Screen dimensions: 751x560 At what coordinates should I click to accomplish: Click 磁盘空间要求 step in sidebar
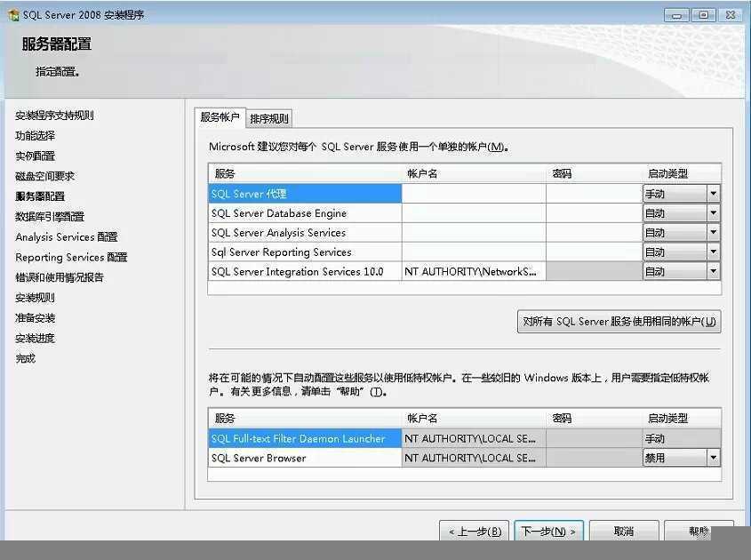45,176
